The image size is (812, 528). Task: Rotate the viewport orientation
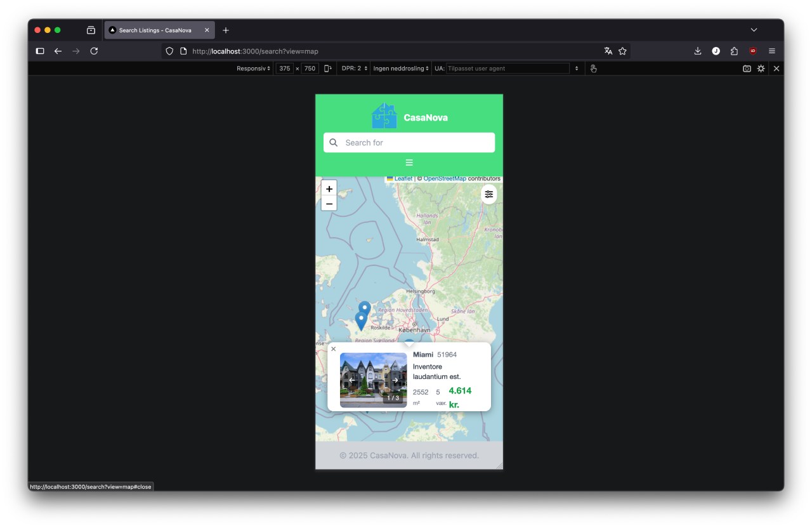[x=328, y=69]
